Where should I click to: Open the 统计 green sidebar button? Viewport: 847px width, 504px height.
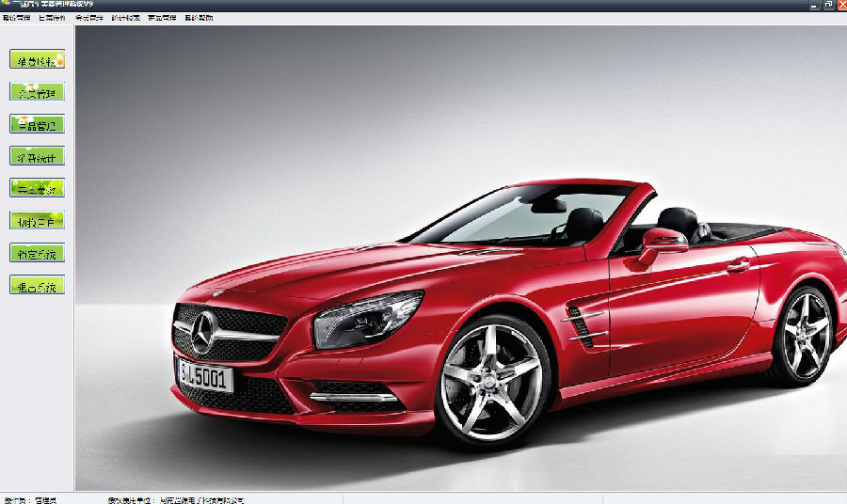(38, 156)
